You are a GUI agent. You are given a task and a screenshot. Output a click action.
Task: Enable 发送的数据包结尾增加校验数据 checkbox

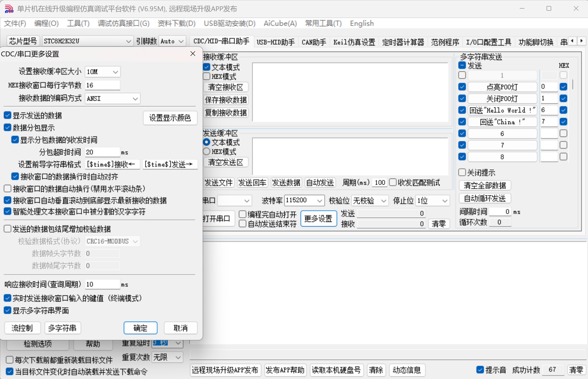8,229
